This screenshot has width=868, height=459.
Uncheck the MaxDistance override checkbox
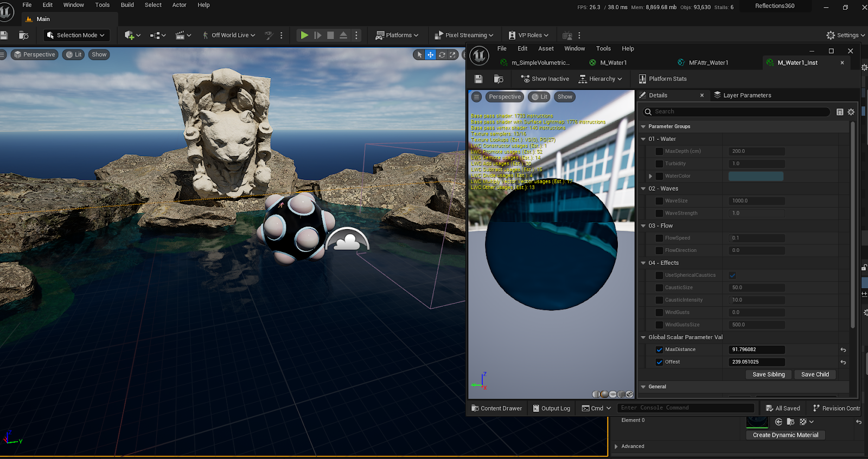click(659, 350)
